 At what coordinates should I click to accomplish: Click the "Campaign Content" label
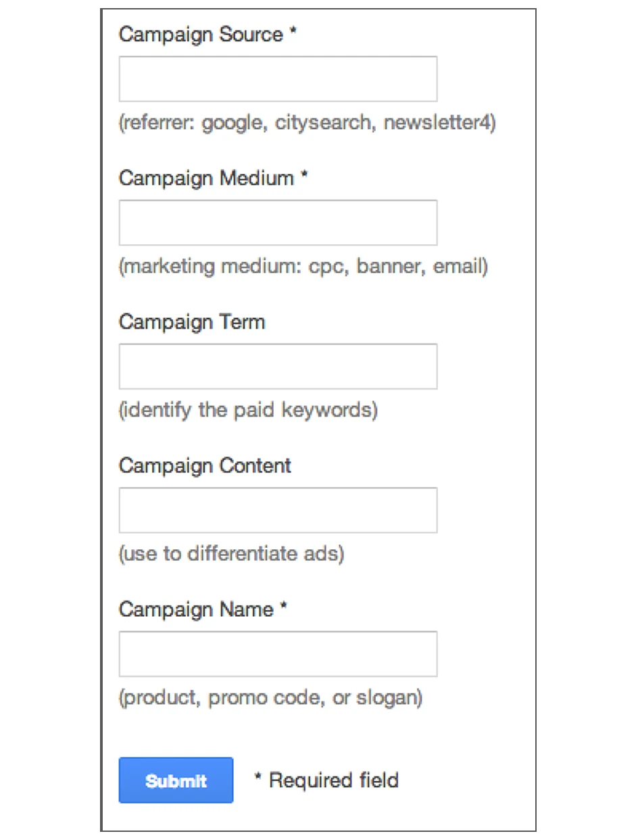205,466
